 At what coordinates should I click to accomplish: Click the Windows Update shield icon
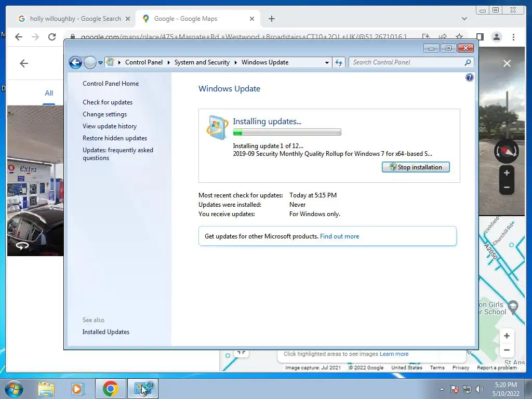pyautogui.click(x=217, y=128)
